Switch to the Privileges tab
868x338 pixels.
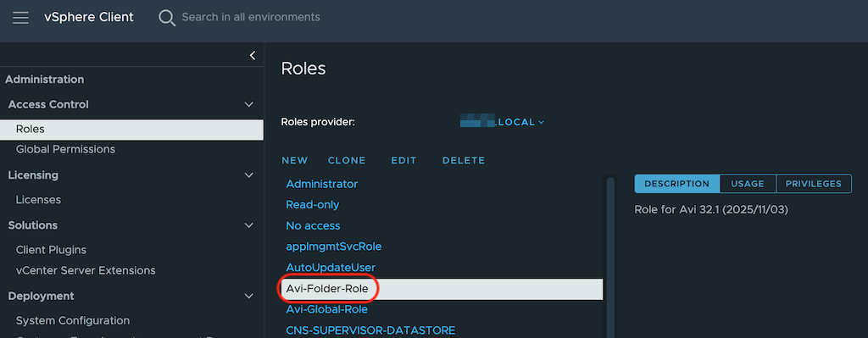(x=814, y=184)
